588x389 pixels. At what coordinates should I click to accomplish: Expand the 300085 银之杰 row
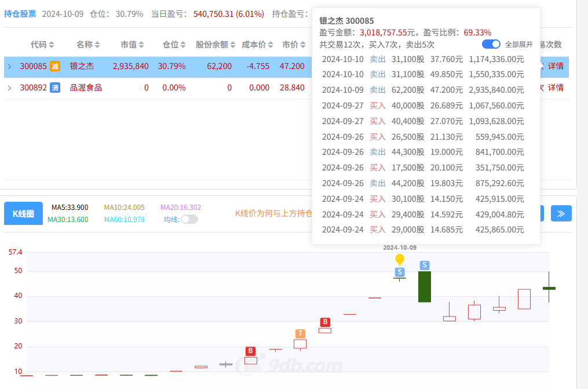[x=9, y=67]
